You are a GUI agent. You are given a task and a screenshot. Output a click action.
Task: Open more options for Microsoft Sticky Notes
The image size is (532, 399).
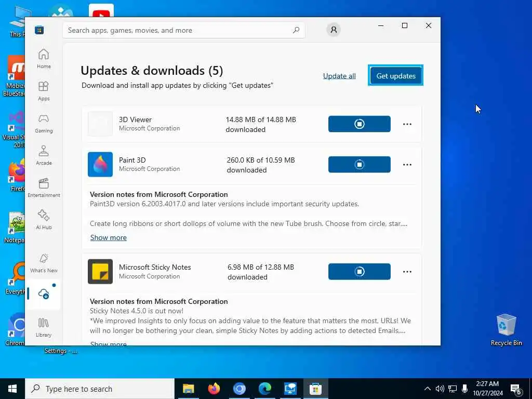(x=407, y=272)
